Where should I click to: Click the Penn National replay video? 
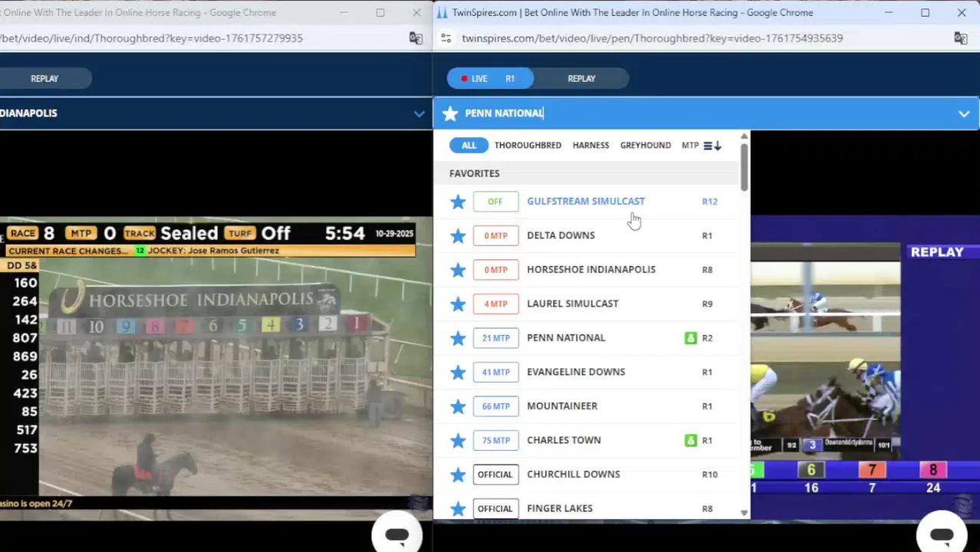pyautogui.click(x=865, y=368)
